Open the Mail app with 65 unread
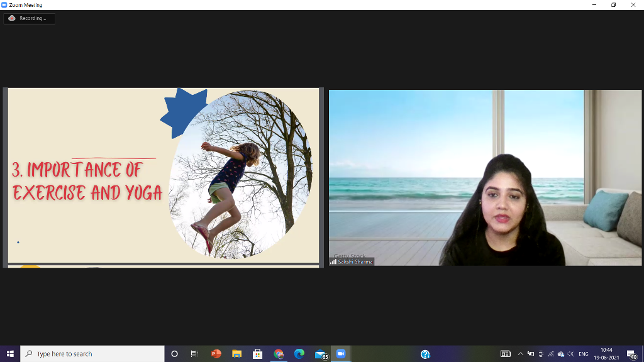 click(x=321, y=354)
